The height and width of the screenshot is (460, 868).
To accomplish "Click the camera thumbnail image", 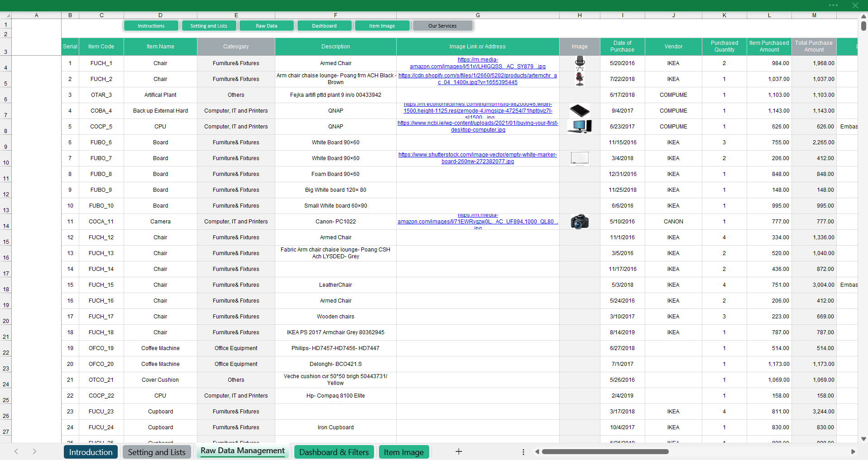I will pyautogui.click(x=580, y=222).
